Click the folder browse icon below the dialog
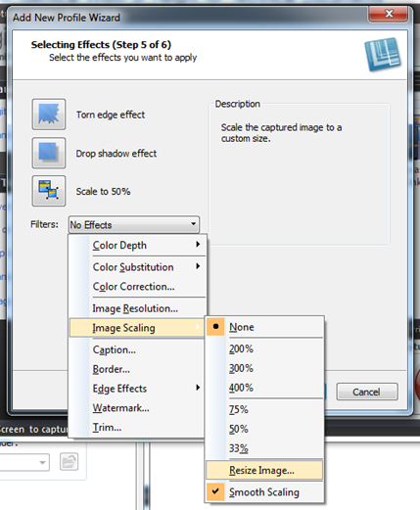 click(x=69, y=462)
